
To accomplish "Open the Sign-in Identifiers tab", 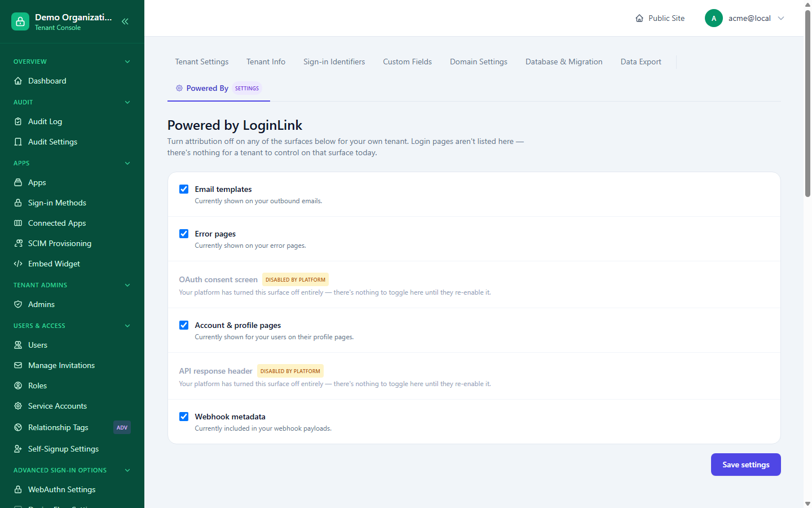I will point(334,62).
